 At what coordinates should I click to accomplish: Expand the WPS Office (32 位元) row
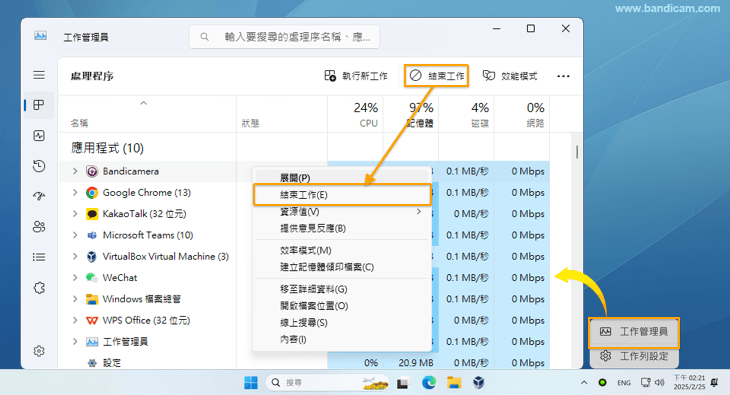pos(75,320)
